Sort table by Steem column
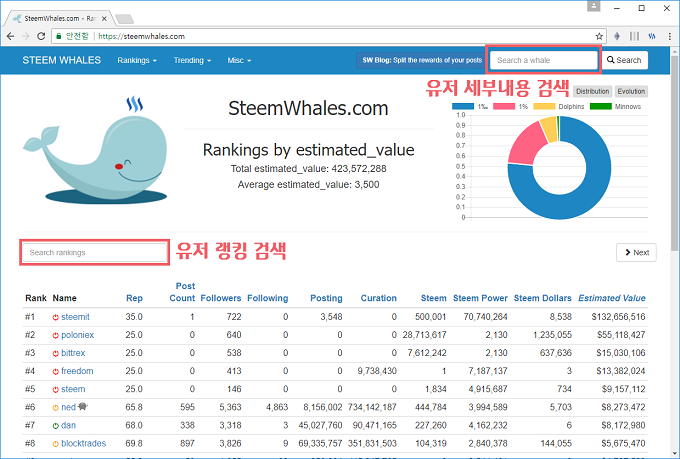 pos(433,298)
